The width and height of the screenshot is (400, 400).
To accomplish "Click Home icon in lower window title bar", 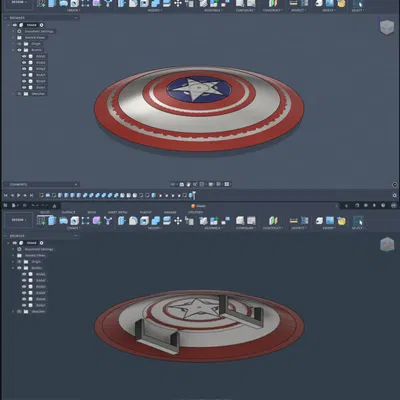I will [54, 206].
